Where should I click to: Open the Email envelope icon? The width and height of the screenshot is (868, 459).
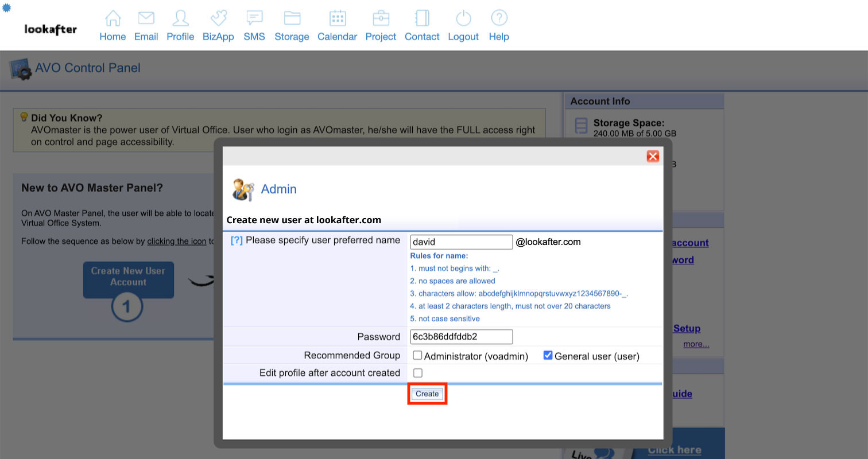tap(146, 19)
